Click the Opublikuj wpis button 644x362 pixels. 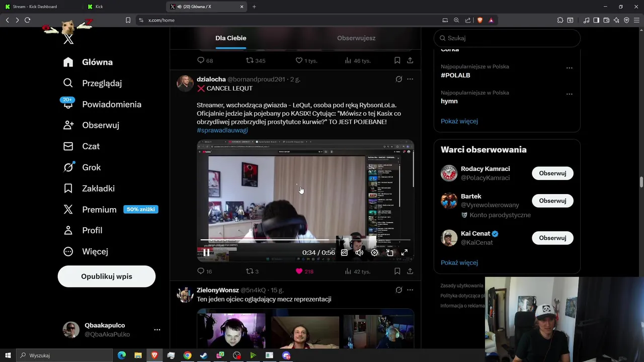click(x=107, y=277)
